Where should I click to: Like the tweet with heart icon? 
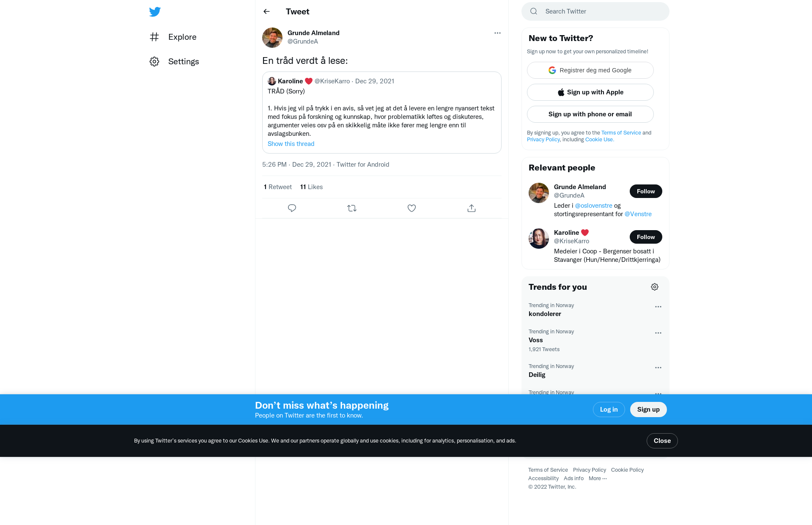[411, 208]
